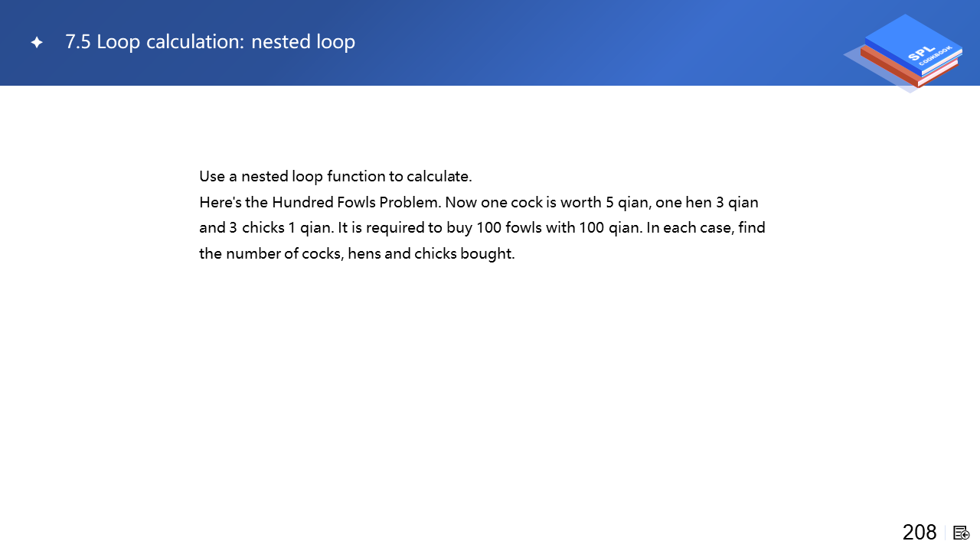980x551 pixels.
Task: Click the text "one hen 3 qian"
Action: coord(707,203)
